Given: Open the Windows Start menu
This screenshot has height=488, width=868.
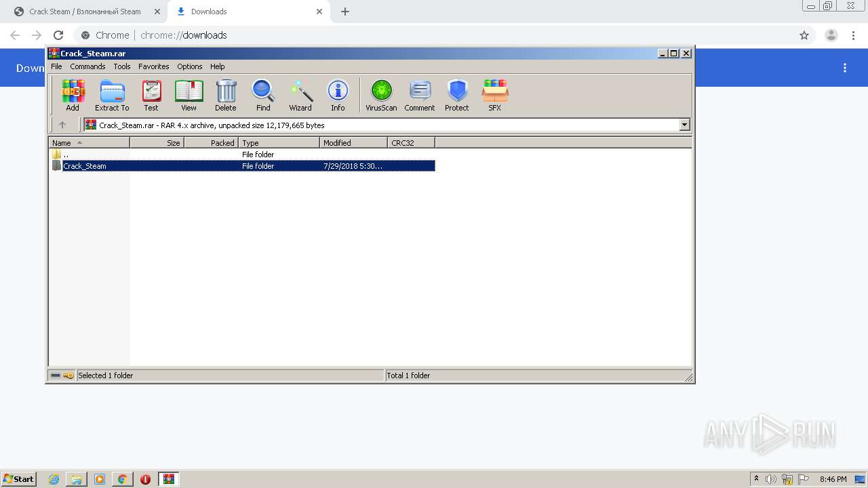Looking at the screenshot, I should [x=19, y=479].
